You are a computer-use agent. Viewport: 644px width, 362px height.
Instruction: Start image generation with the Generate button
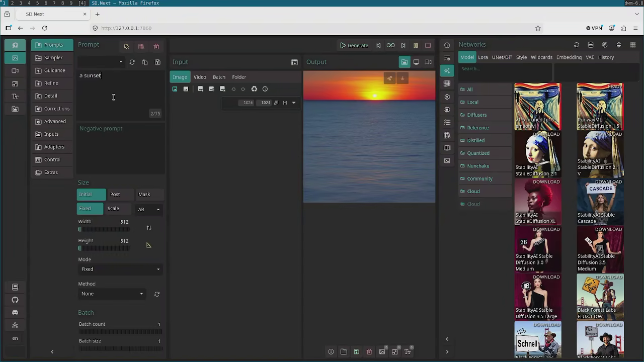click(x=354, y=45)
